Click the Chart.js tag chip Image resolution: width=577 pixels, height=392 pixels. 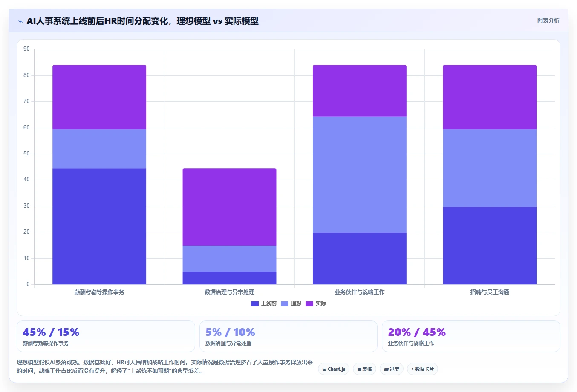334,369
